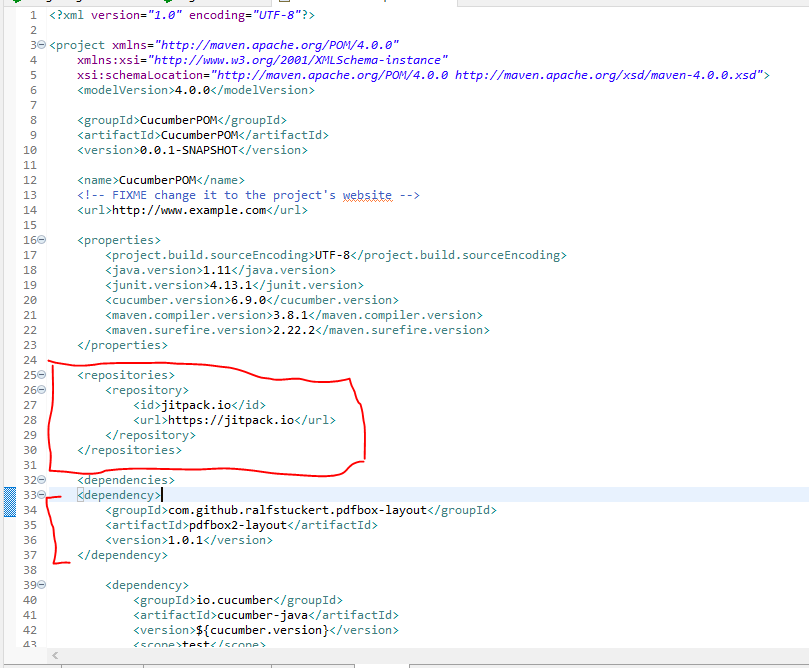Image resolution: width=809 pixels, height=668 pixels.
Task: Place cursor on cucumber.version value 6.9.0
Action: click(x=245, y=299)
